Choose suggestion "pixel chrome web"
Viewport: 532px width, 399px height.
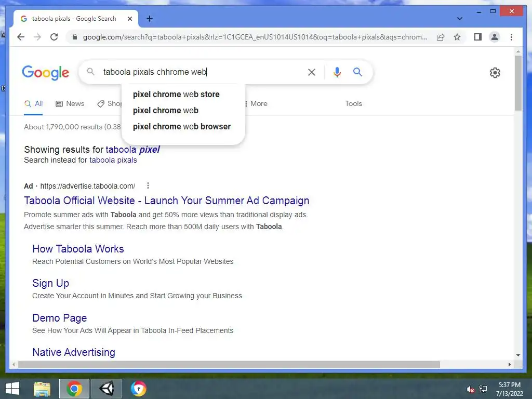coord(166,110)
